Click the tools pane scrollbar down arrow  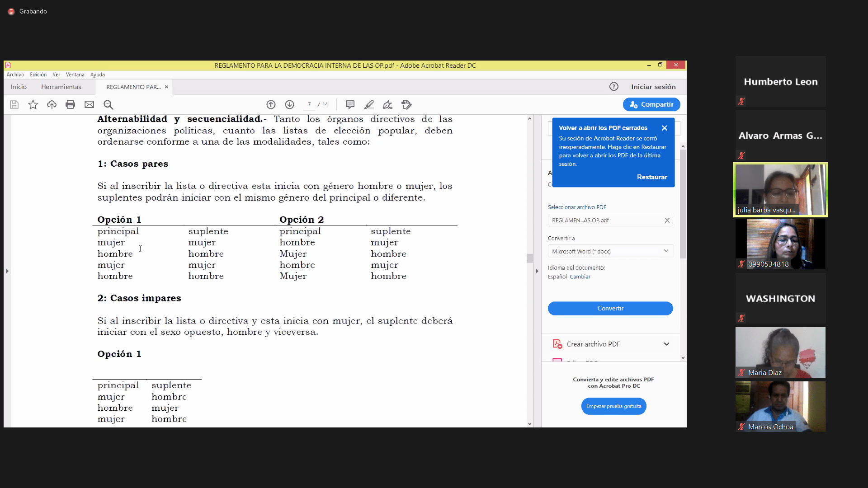pos(683,357)
